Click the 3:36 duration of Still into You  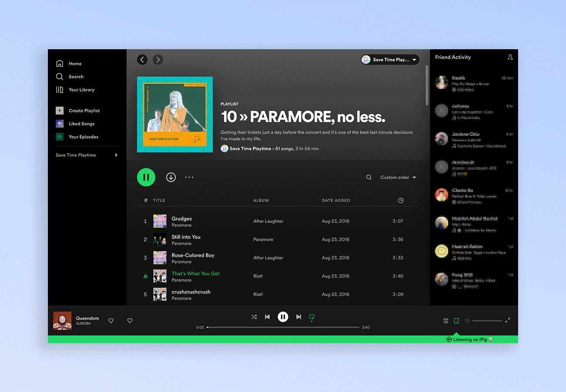tap(398, 240)
